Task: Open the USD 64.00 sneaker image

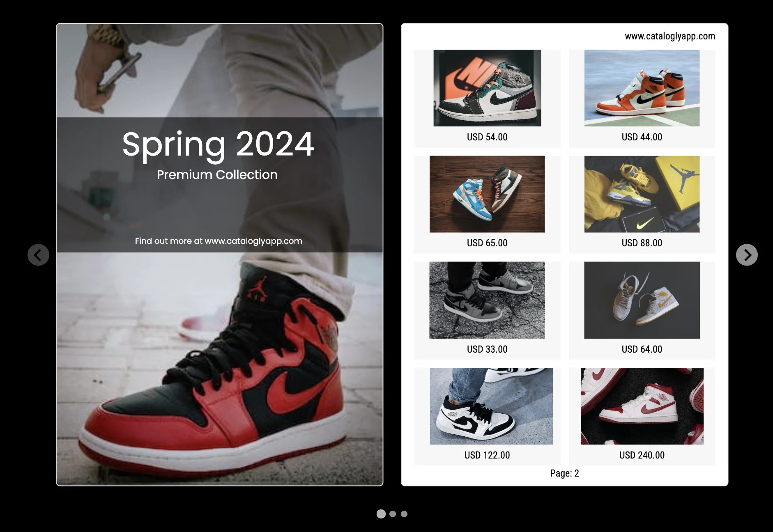Action: point(642,300)
